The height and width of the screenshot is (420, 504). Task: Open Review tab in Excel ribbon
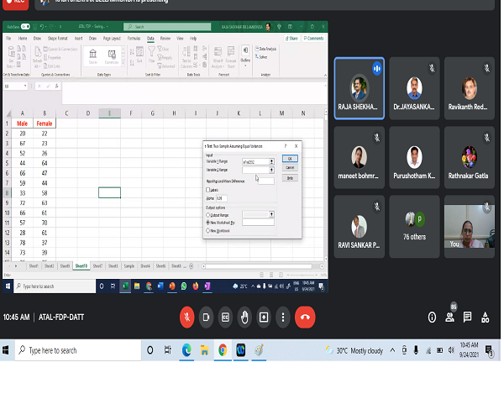point(165,39)
